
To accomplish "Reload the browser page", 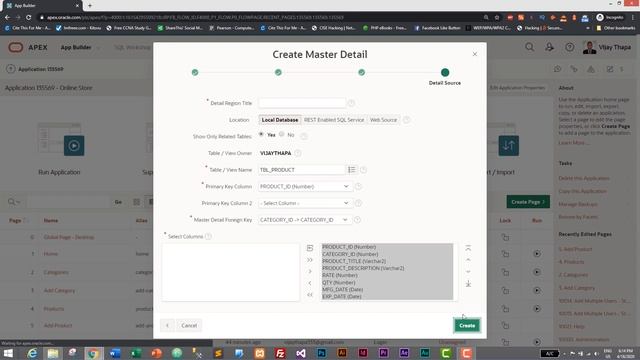I will pyautogui.click(x=28, y=18).
